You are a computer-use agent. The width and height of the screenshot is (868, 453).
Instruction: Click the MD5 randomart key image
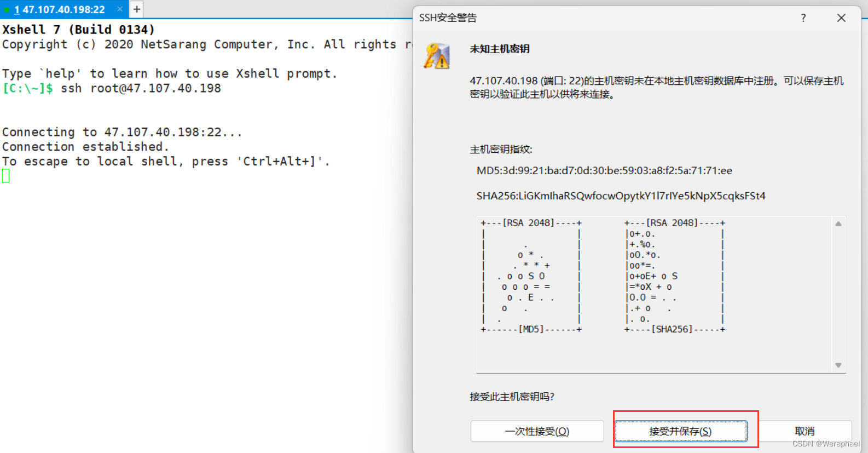tap(531, 276)
